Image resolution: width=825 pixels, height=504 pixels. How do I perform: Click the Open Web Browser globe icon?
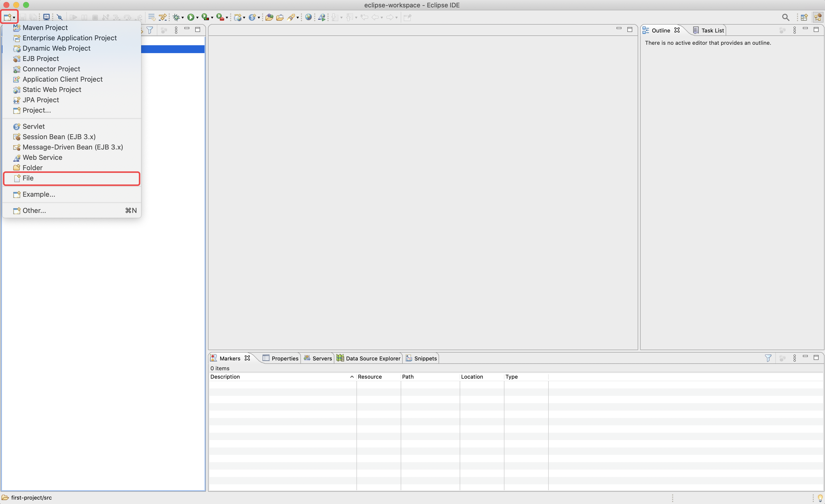tap(308, 17)
